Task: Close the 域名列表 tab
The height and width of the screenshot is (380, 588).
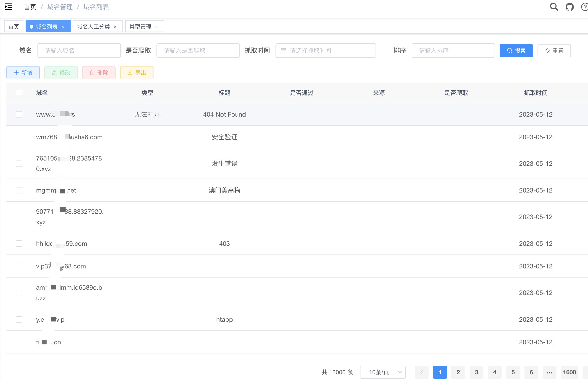Action: pyautogui.click(x=63, y=27)
